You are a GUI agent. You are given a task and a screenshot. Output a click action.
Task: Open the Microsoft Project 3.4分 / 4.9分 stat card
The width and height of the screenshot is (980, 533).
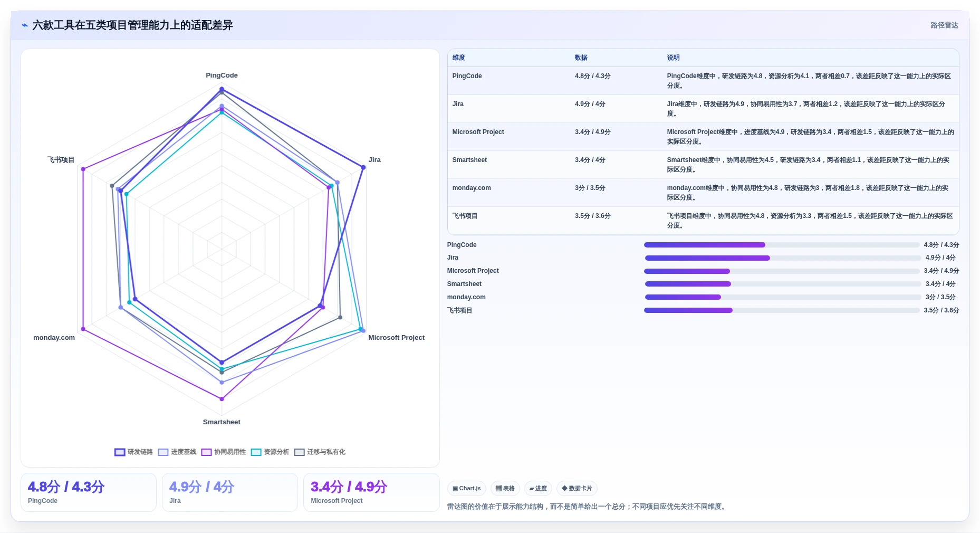tap(371, 492)
